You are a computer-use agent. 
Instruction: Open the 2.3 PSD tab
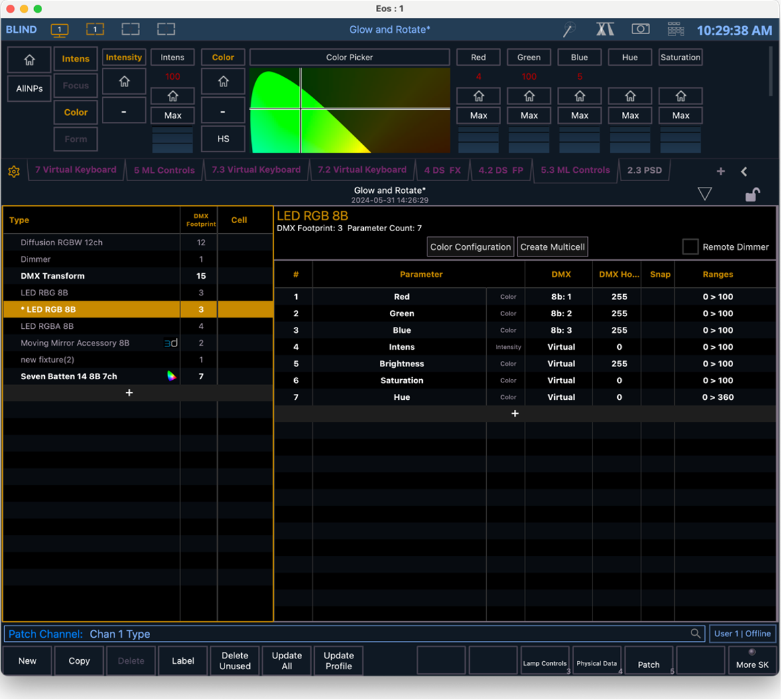(x=644, y=170)
